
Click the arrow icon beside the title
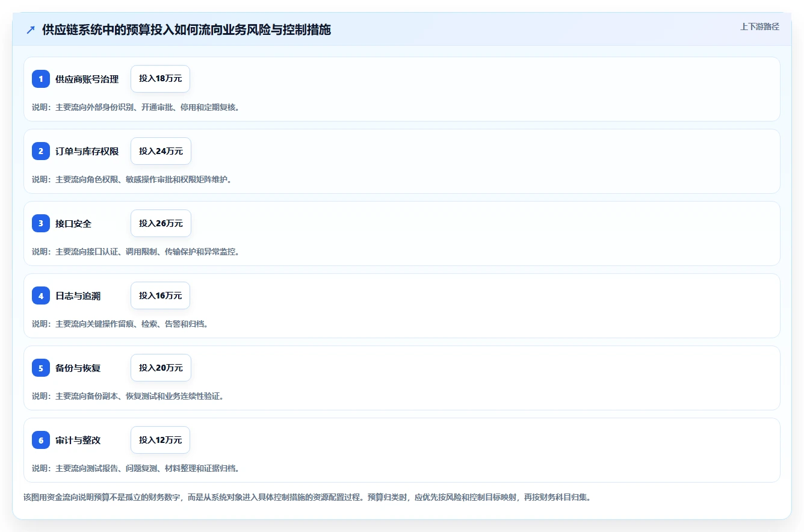point(31,30)
